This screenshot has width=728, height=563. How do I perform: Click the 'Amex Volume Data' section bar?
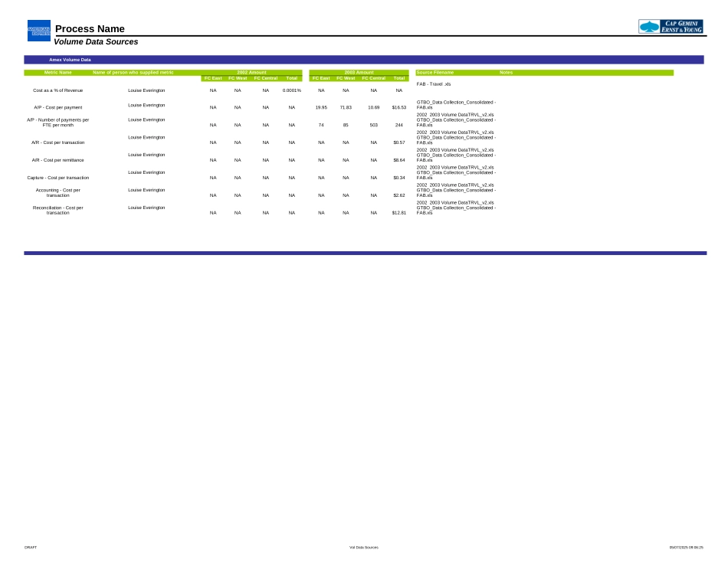click(364, 60)
